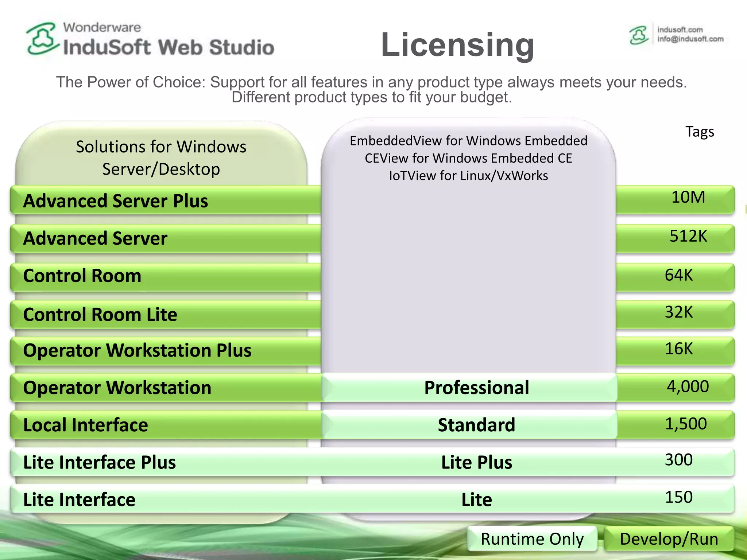
Task: Click the 64K tags value
Action: (678, 275)
